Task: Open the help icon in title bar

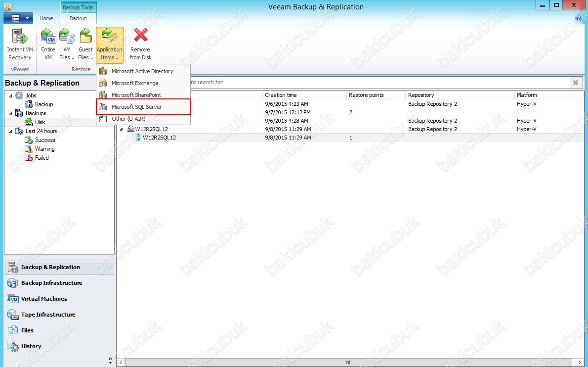Action: [578, 18]
